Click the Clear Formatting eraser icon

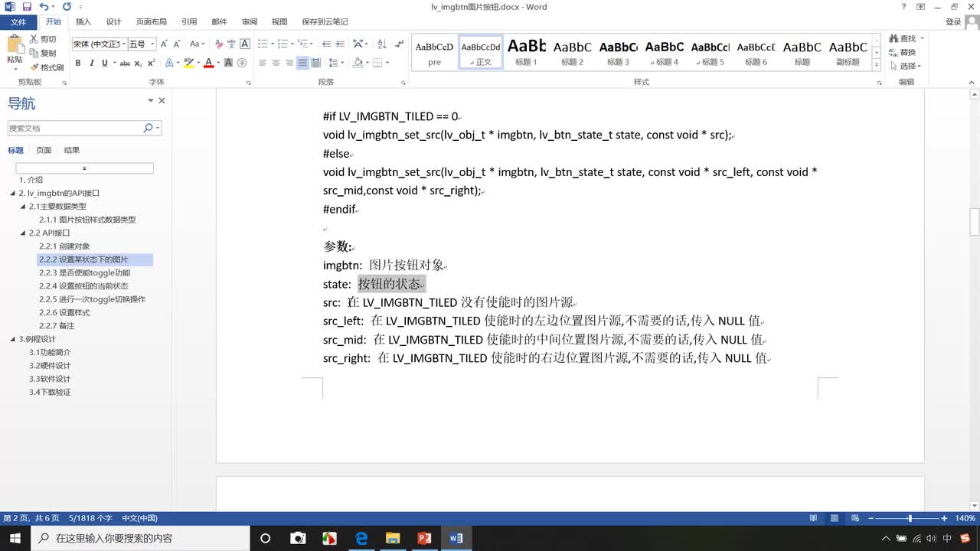(219, 44)
